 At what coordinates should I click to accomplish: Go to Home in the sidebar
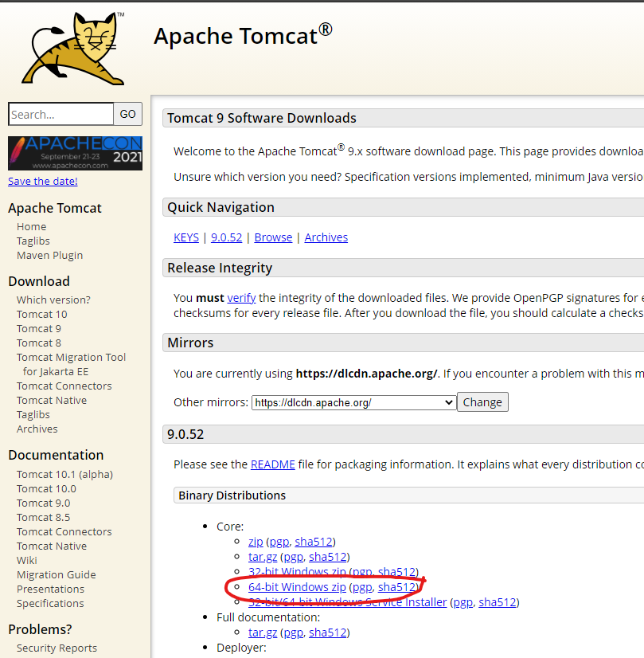pyautogui.click(x=32, y=226)
